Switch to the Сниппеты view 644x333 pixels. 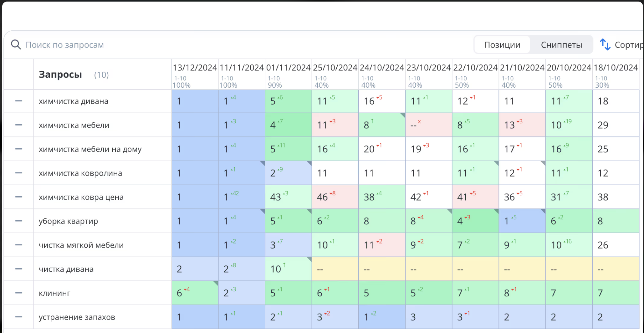pyautogui.click(x=561, y=45)
